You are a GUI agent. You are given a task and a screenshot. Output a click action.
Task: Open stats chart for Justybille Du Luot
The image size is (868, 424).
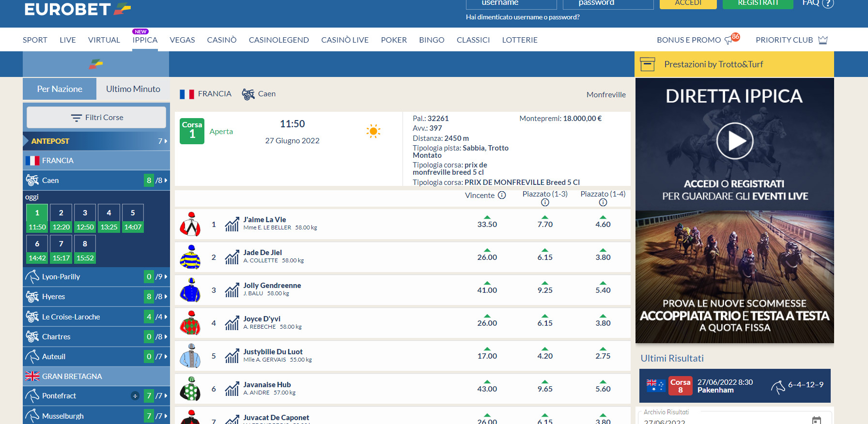click(x=232, y=356)
